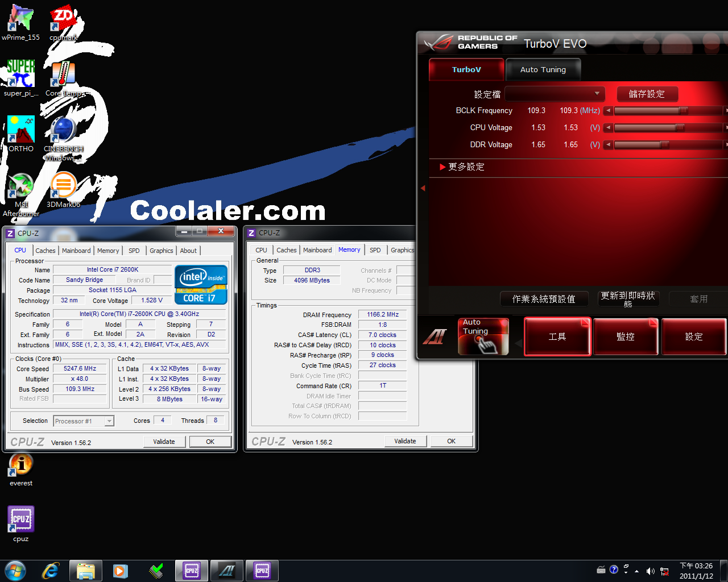This screenshot has width=728, height=582.
Task: Click the green checkmark chip taskbar icon
Action: [156, 571]
